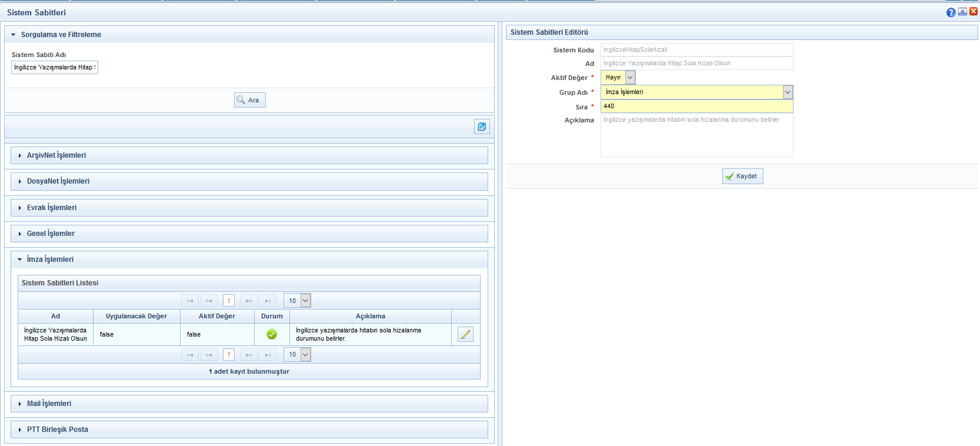
Task: Open the Grup Adı dropdown
Action: 788,92
